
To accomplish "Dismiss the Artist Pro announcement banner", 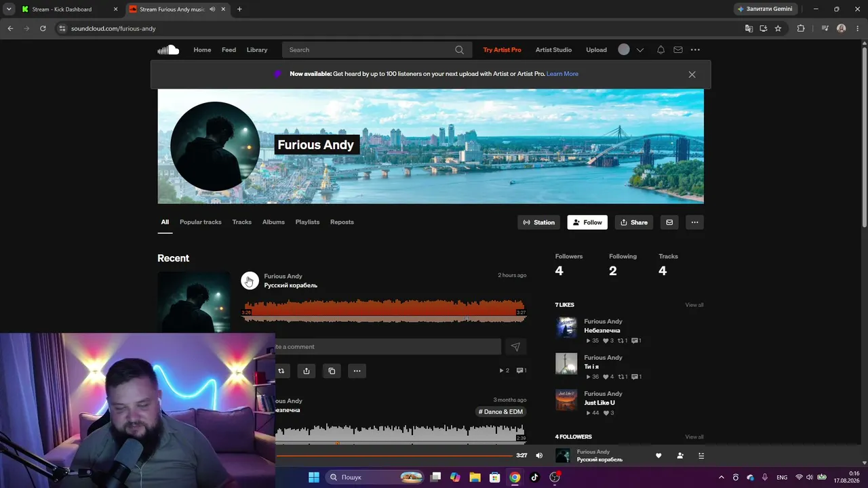I will tap(692, 75).
